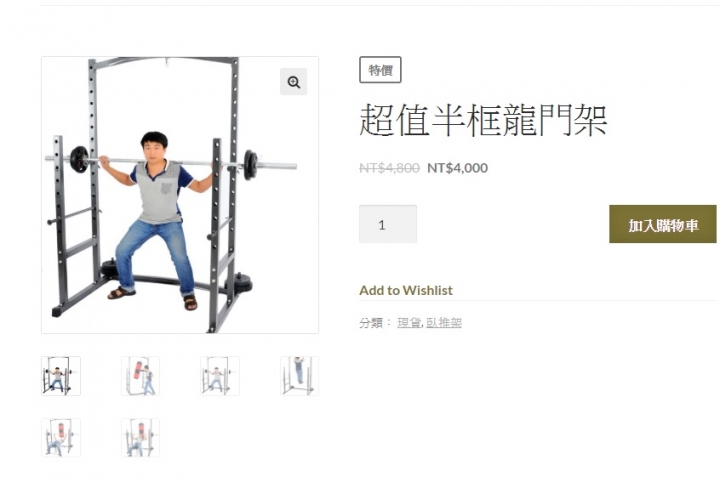
Task: Open the main squat rack product photo
Action: click(180, 195)
